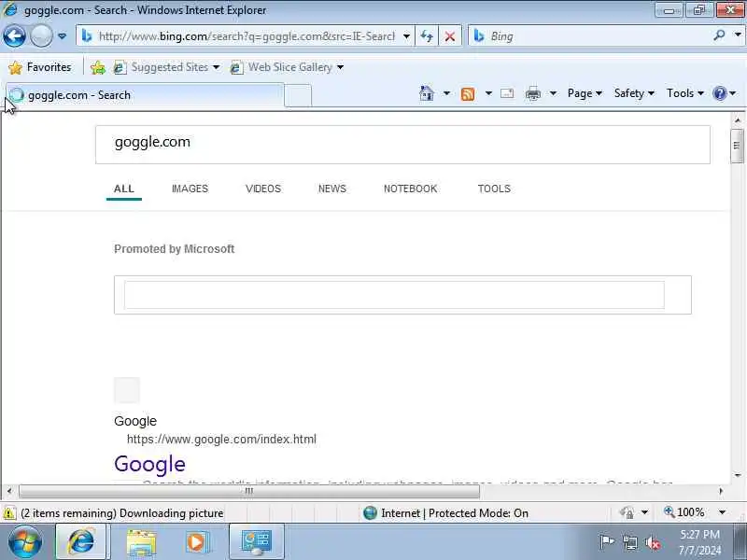747x560 pixels.
Task: Open the large Google result title link
Action: 149,464
